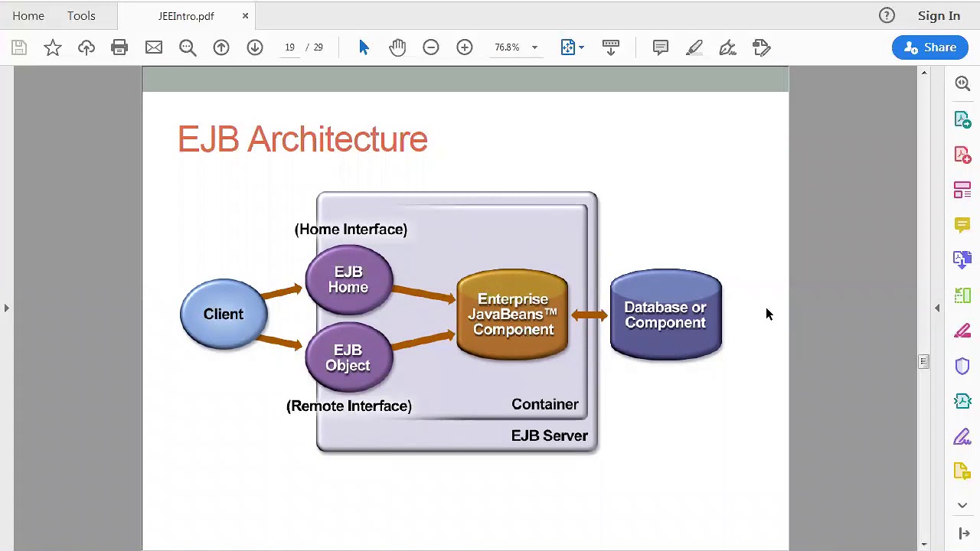Open fit page options icon

[572, 47]
